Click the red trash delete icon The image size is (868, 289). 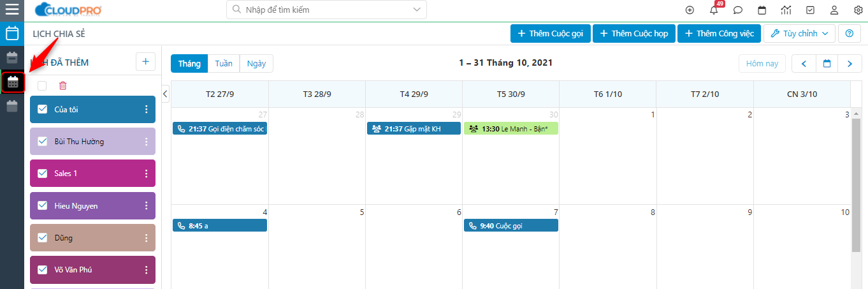click(62, 85)
